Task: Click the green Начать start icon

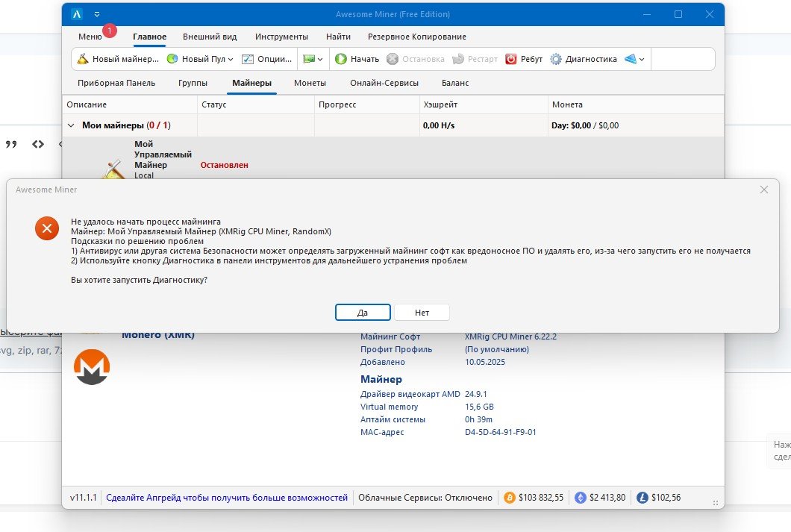Action: pos(341,59)
